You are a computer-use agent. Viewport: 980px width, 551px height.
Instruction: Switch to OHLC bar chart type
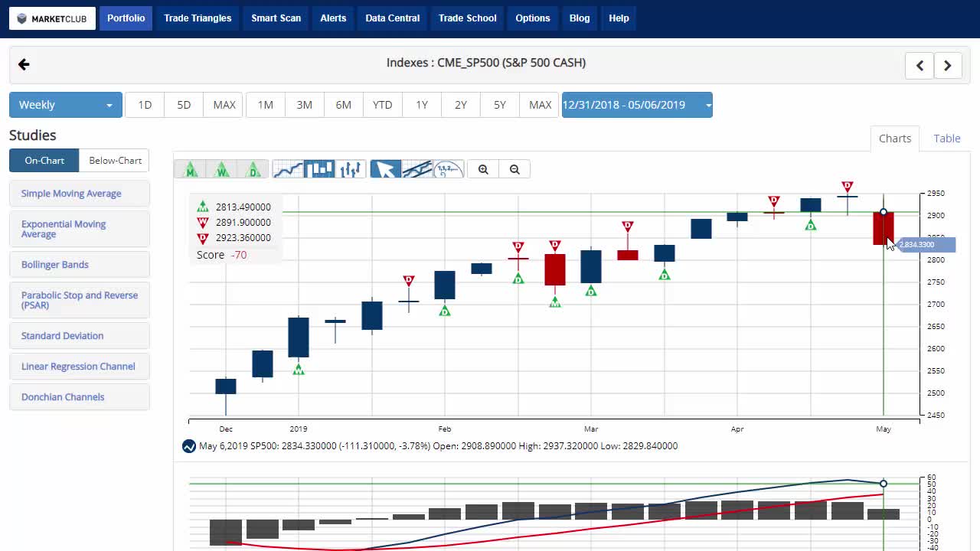coord(351,169)
